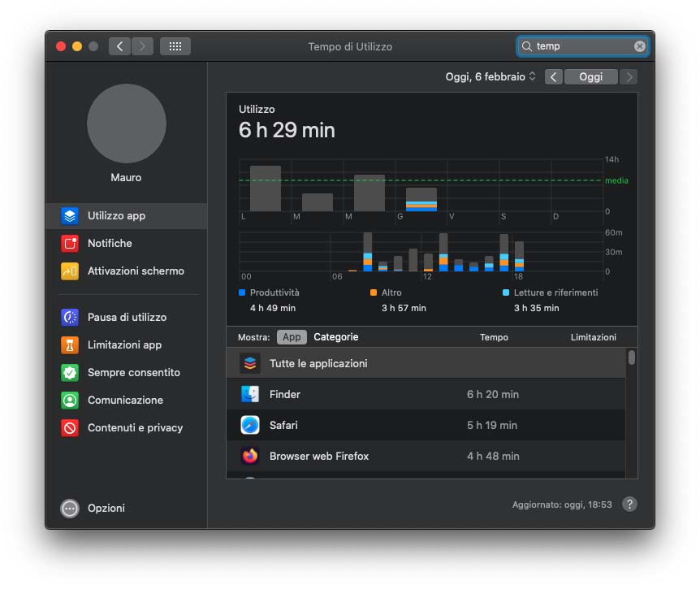This screenshot has width=700, height=589.
Task: Click the Oggi button
Action: (x=591, y=77)
